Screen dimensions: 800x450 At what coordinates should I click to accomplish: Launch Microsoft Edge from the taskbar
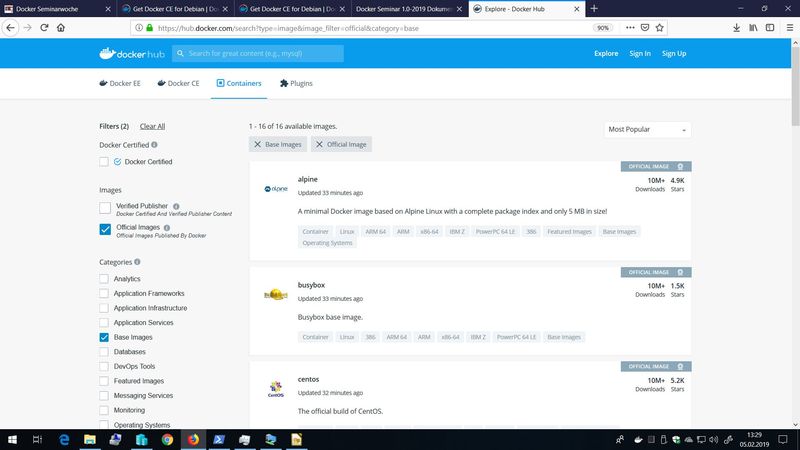pyautogui.click(x=64, y=439)
